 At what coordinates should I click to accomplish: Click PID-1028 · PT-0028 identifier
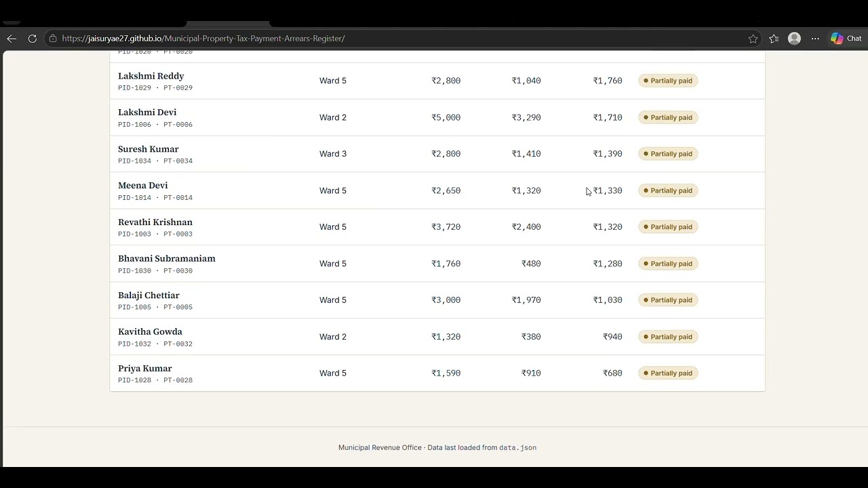click(x=155, y=381)
